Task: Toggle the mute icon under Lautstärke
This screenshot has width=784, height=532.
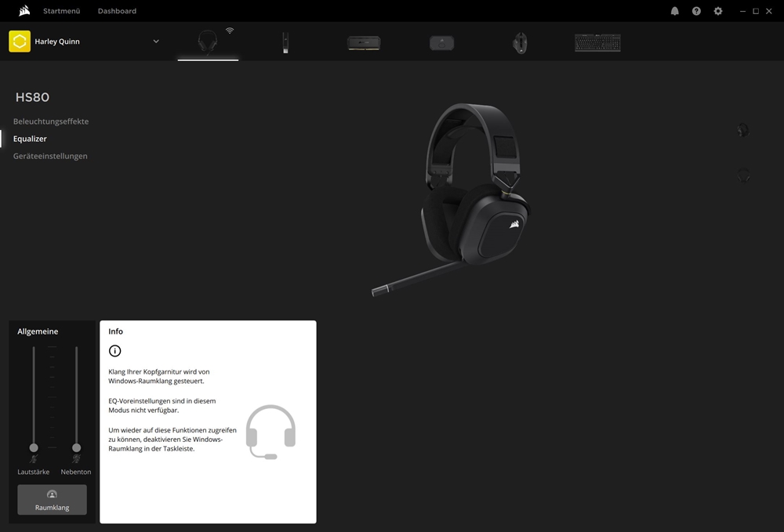Action: point(34,458)
